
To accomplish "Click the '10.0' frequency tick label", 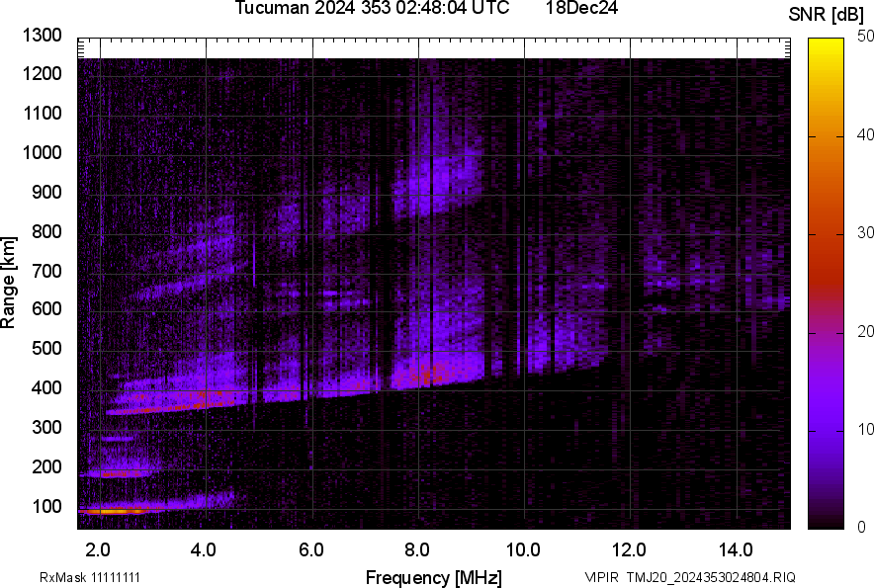I will [523, 550].
